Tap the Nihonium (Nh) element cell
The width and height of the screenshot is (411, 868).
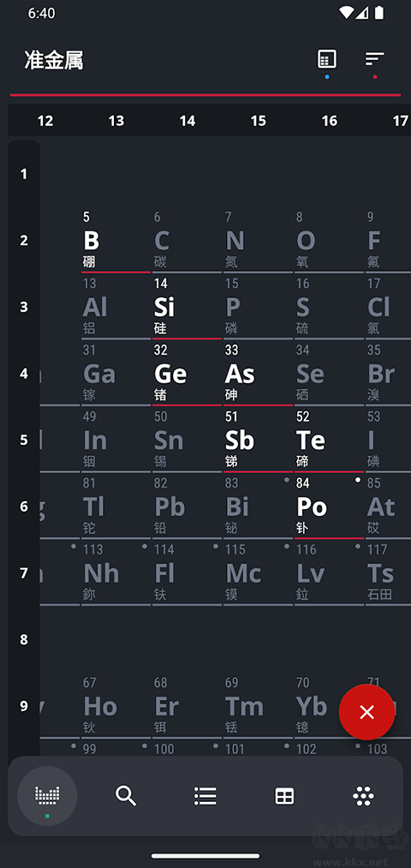pos(116,572)
